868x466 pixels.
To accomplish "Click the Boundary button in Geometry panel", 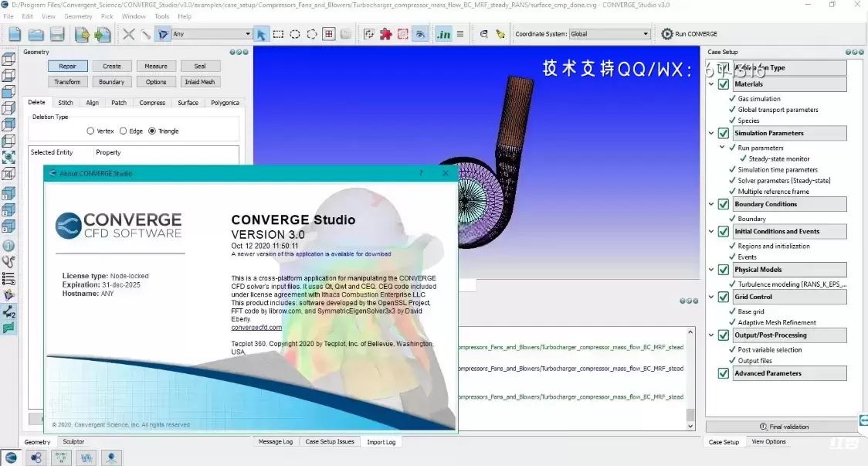I will pos(111,81).
